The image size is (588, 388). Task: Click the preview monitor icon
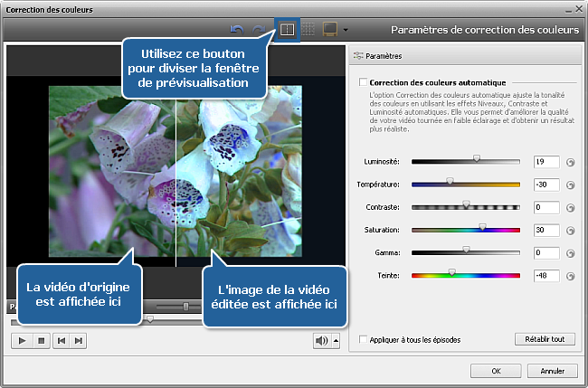[x=331, y=30]
